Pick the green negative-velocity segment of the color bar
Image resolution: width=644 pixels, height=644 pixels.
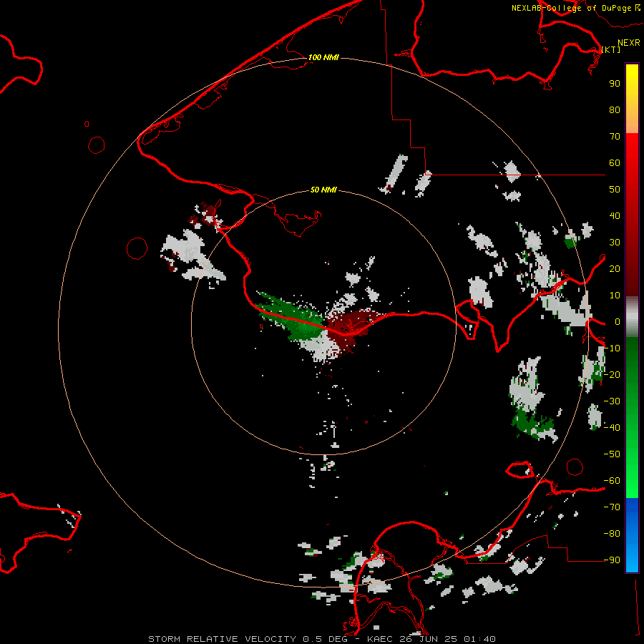point(632,417)
